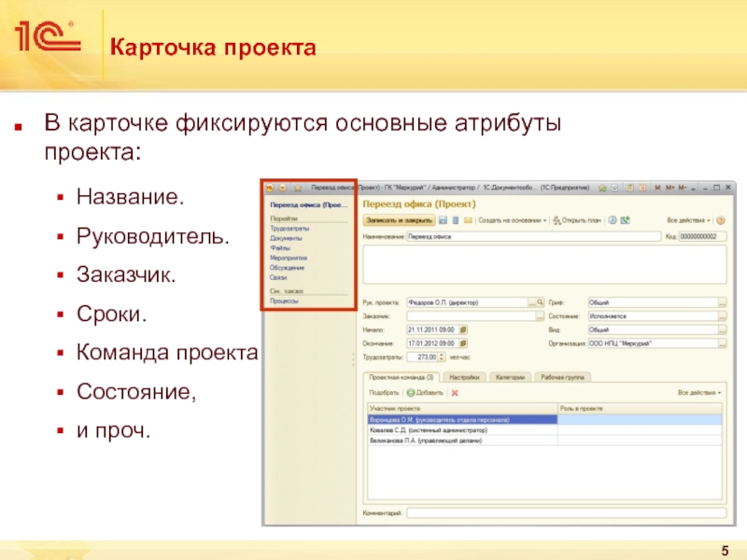
Task: Switch to the Настройки tab
Action: [x=464, y=377]
